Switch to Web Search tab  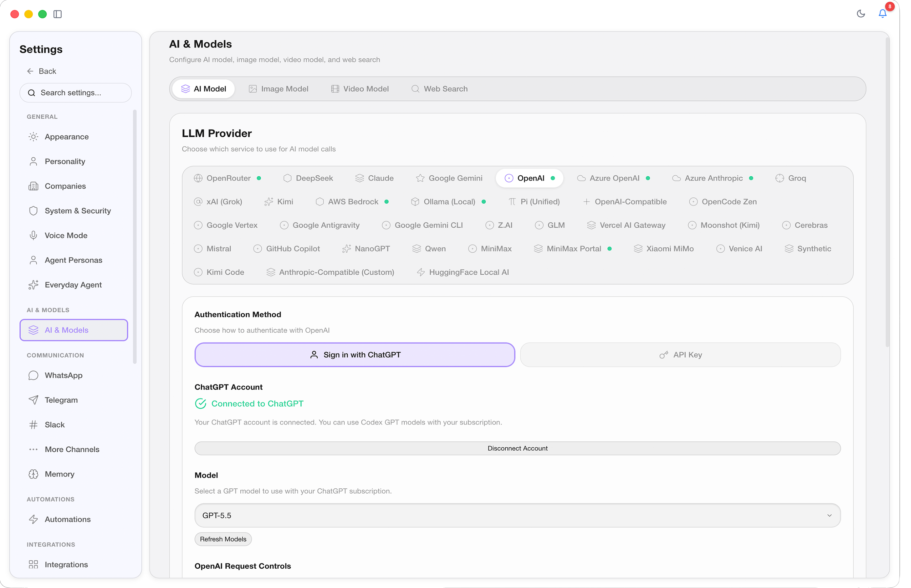click(x=439, y=89)
